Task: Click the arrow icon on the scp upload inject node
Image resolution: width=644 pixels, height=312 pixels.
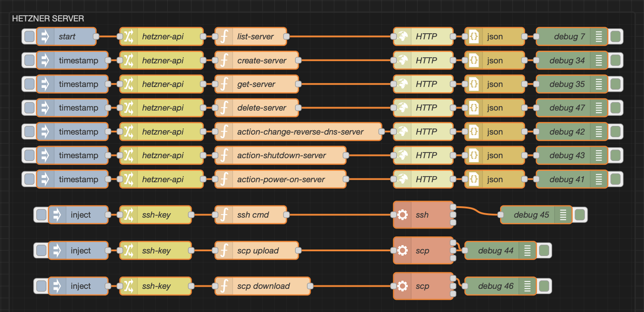Action: [x=56, y=250]
